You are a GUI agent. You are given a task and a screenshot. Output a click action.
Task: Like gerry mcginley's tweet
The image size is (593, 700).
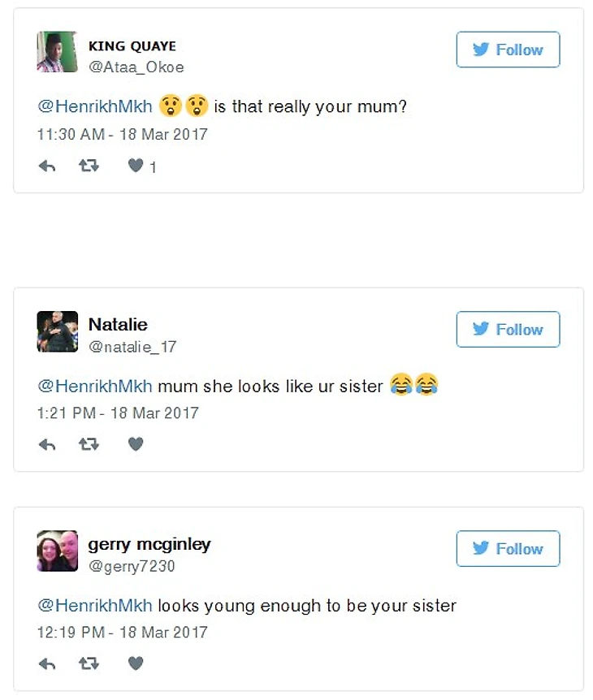click(136, 663)
